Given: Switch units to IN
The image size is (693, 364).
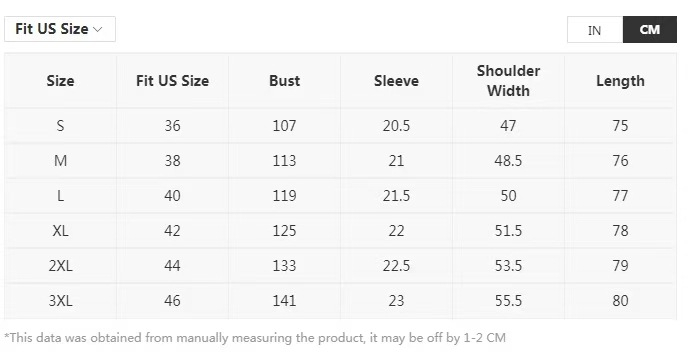Looking at the screenshot, I should [595, 30].
